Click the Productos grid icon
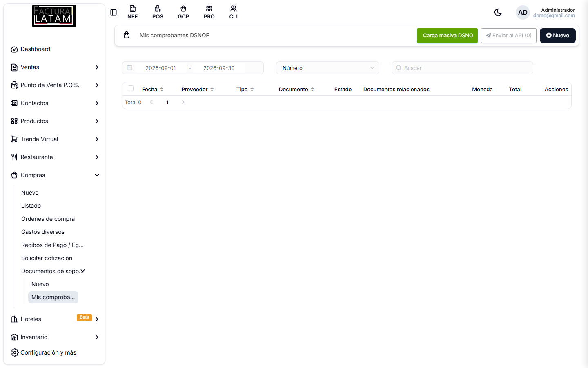This screenshot has height=368, width=588. click(x=14, y=121)
